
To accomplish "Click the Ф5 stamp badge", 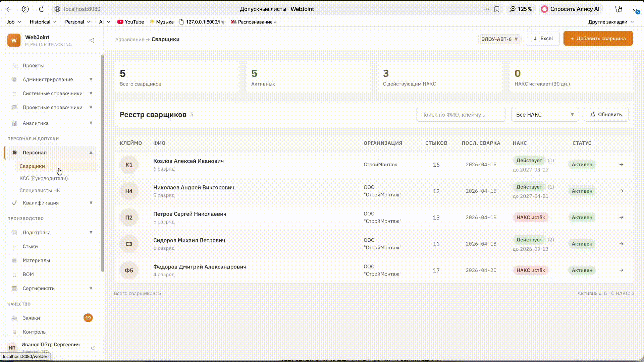I will coord(129,270).
